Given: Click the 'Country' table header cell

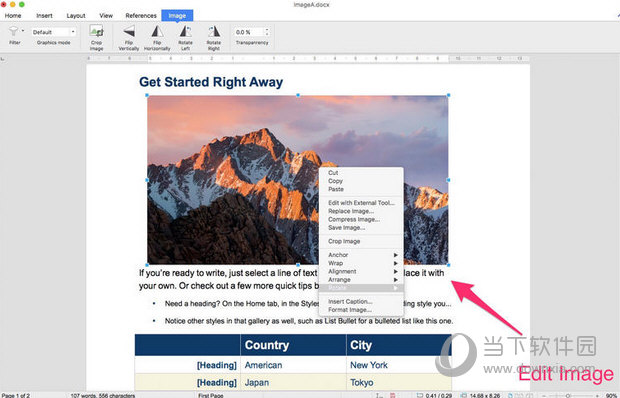Looking at the screenshot, I should (x=293, y=345).
